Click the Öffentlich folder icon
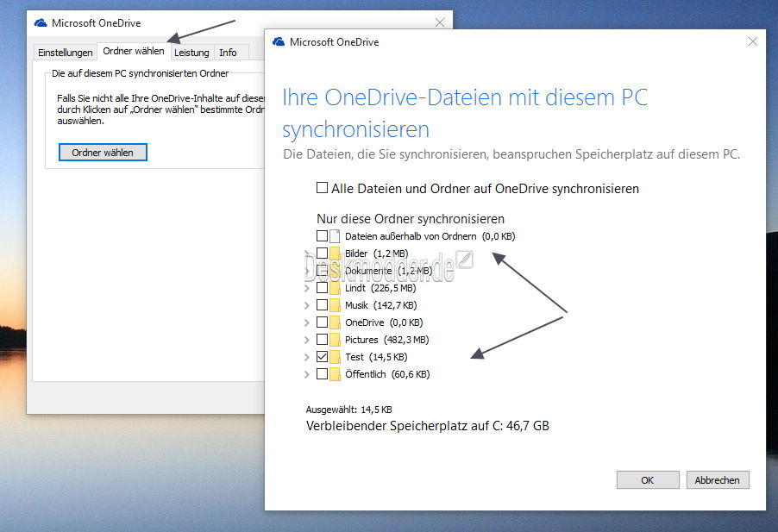The width and height of the screenshot is (778, 532). click(335, 374)
